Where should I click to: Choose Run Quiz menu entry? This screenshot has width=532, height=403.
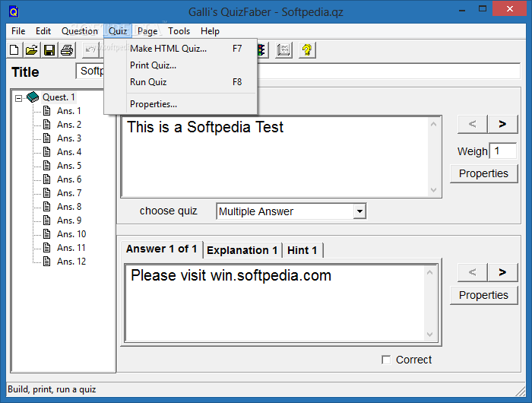tap(181, 82)
